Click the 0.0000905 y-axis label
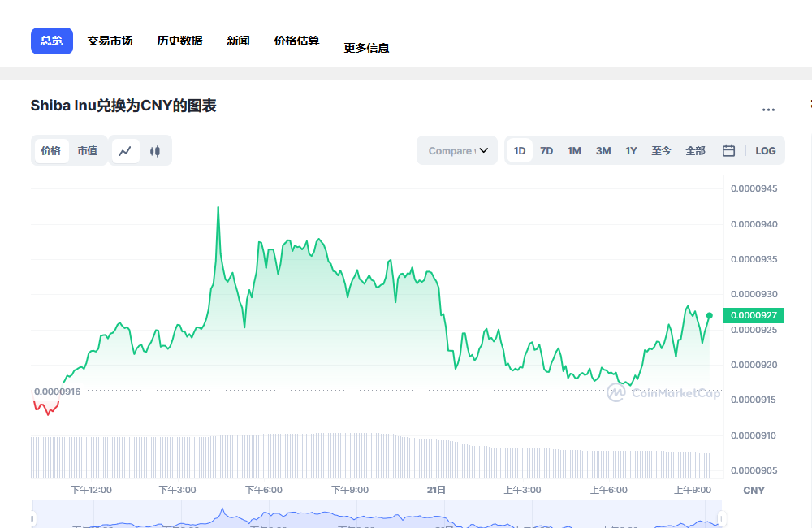This screenshot has height=528, width=812. point(754,470)
